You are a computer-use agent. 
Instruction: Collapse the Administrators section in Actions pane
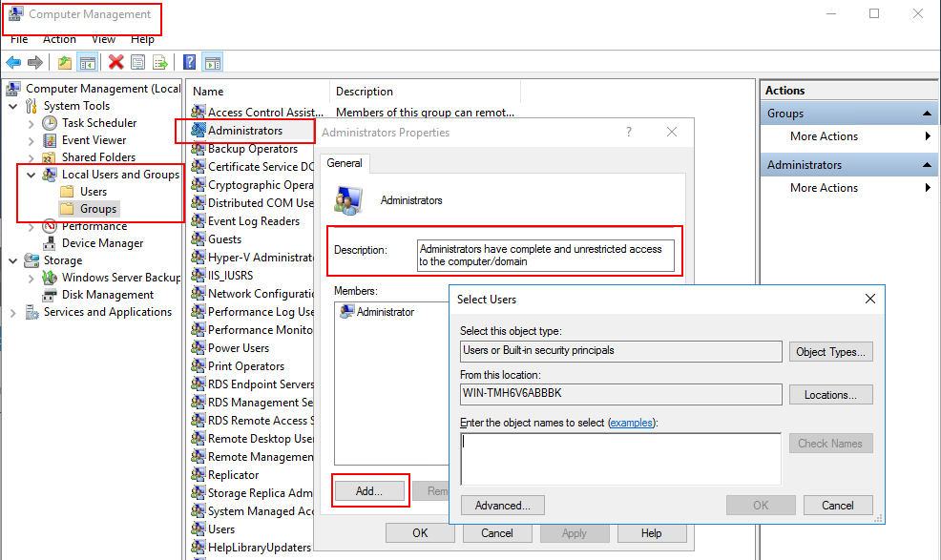click(927, 165)
